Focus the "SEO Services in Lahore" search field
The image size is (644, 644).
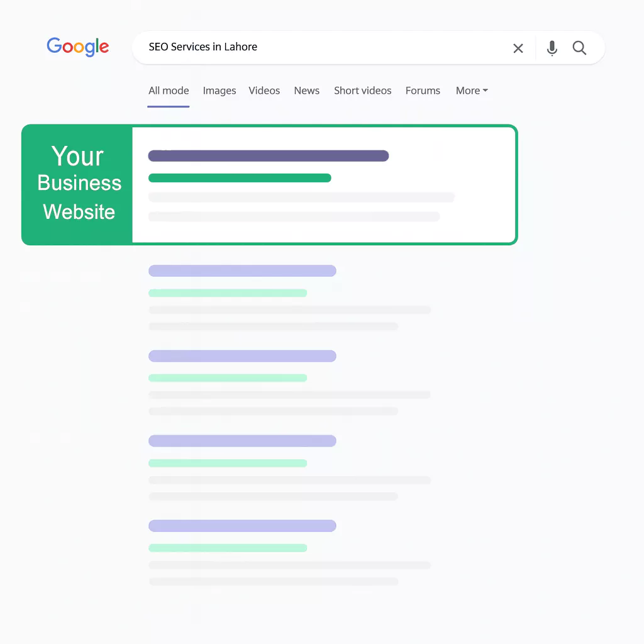(314, 47)
